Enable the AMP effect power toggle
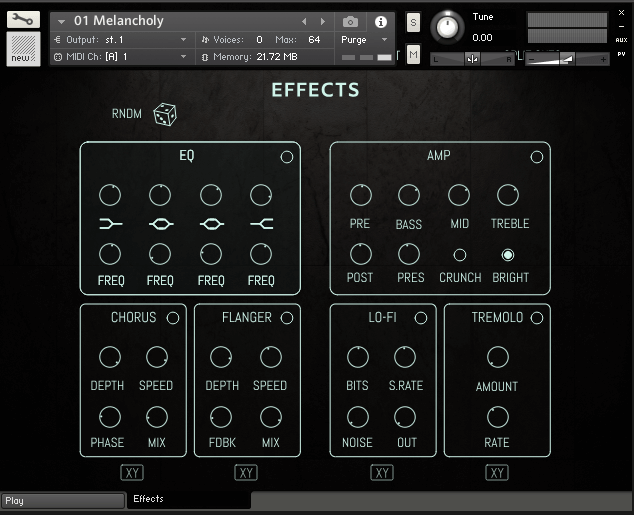The height and width of the screenshot is (515, 634). (537, 157)
